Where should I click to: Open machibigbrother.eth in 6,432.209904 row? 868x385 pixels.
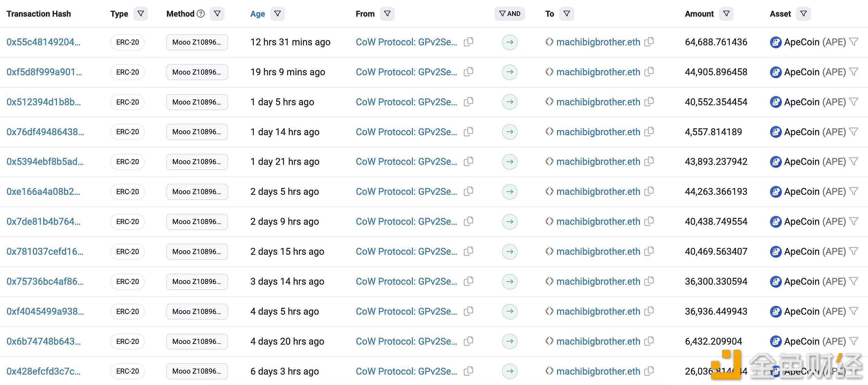tap(598, 341)
